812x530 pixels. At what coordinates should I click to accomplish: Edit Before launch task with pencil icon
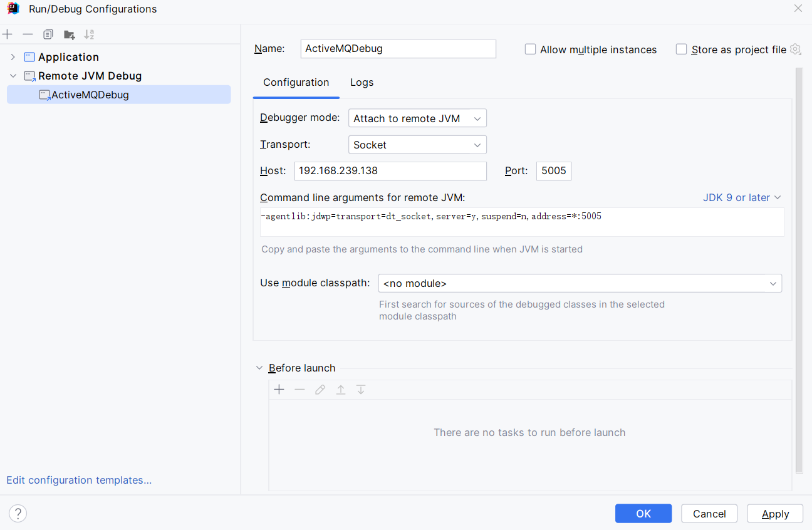point(320,390)
